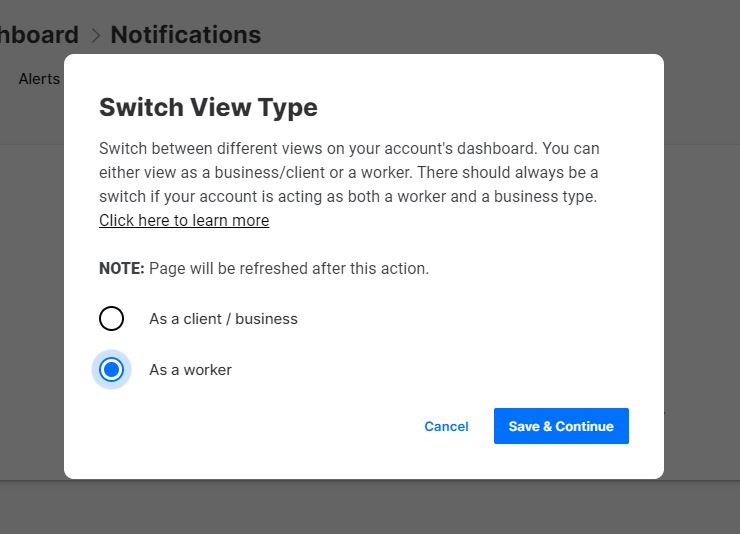The image size is (740, 534).
Task: Select the "As a client / business" radio button
Action: tap(112, 319)
